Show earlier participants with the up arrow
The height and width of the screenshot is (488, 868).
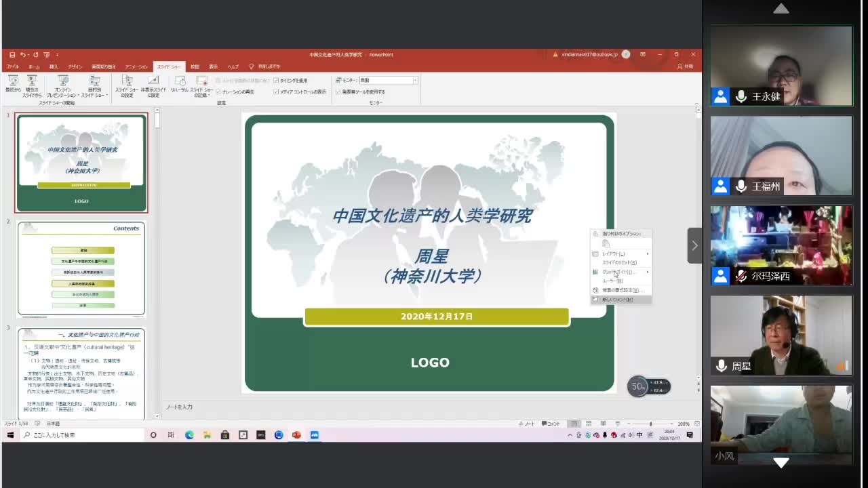click(x=781, y=8)
